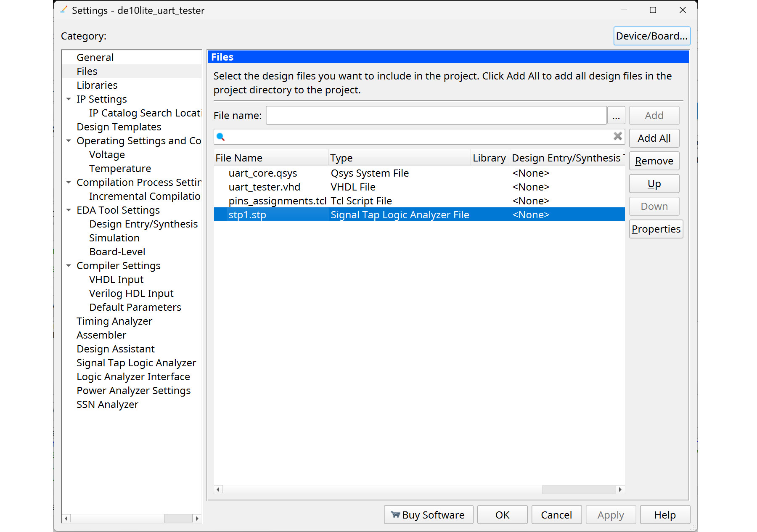Open the Signal Tap Logic Analyzer category

pos(136,363)
